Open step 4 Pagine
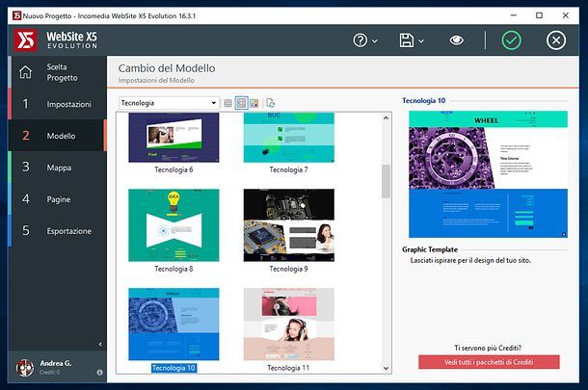 [58, 199]
